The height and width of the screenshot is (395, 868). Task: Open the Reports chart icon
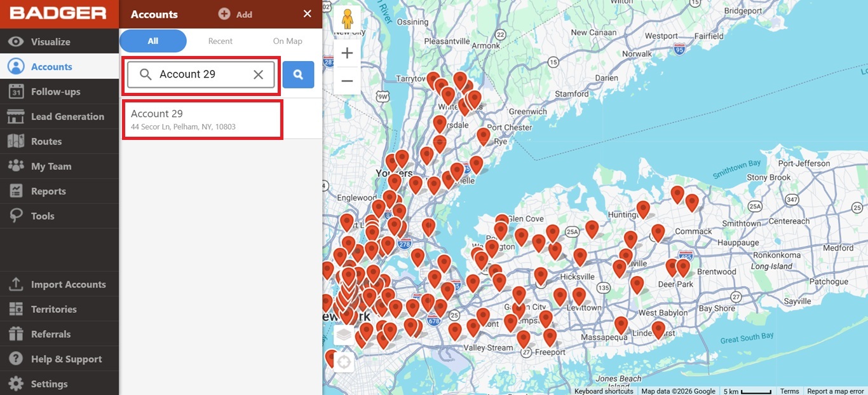[x=16, y=191]
